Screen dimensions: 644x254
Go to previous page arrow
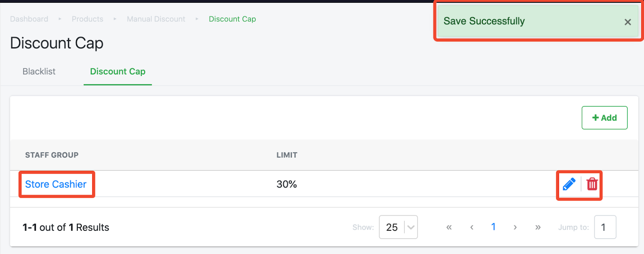(x=472, y=227)
